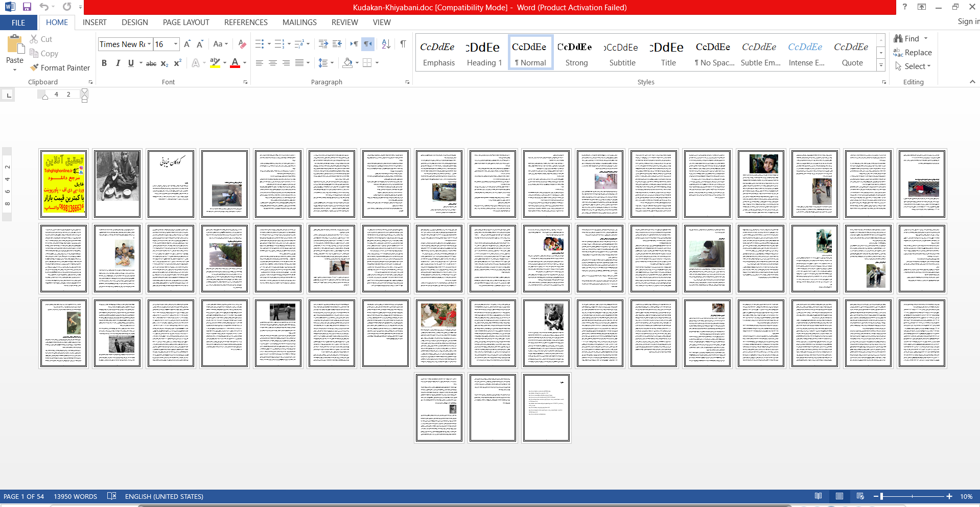
Task: Sort the selected text
Action: (x=386, y=44)
